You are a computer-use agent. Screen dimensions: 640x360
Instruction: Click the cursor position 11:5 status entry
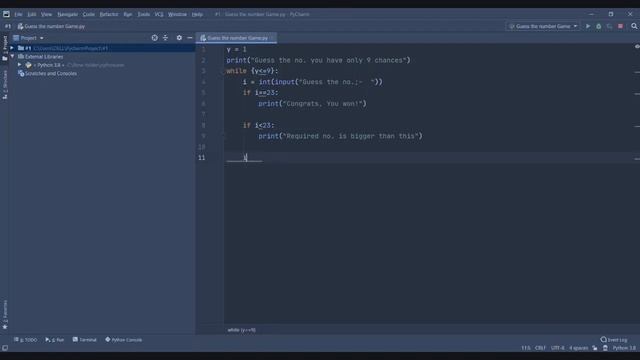(x=526, y=348)
